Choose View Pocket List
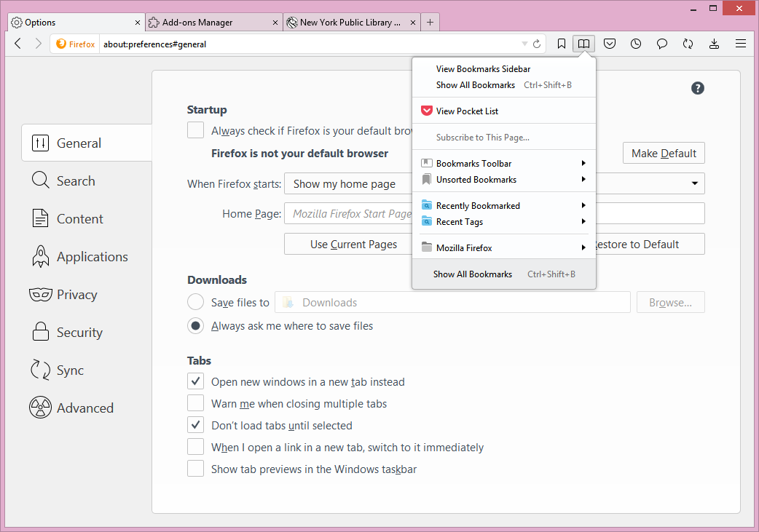The image size is (759, 532). click(504, 111)
